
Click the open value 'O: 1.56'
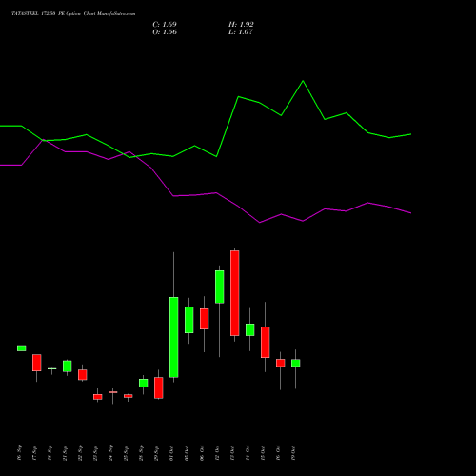(x=165, y=32)
